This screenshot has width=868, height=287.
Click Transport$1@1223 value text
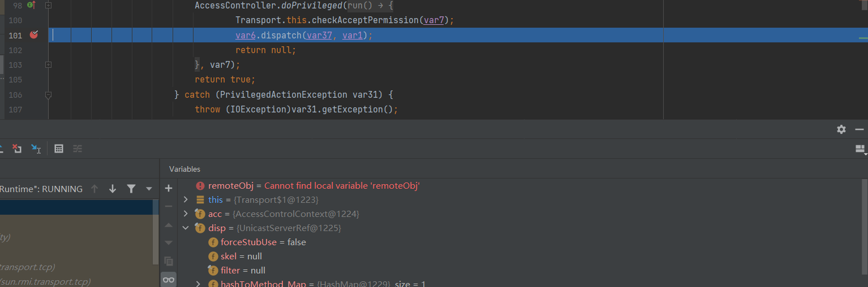(x=277, y=200)
